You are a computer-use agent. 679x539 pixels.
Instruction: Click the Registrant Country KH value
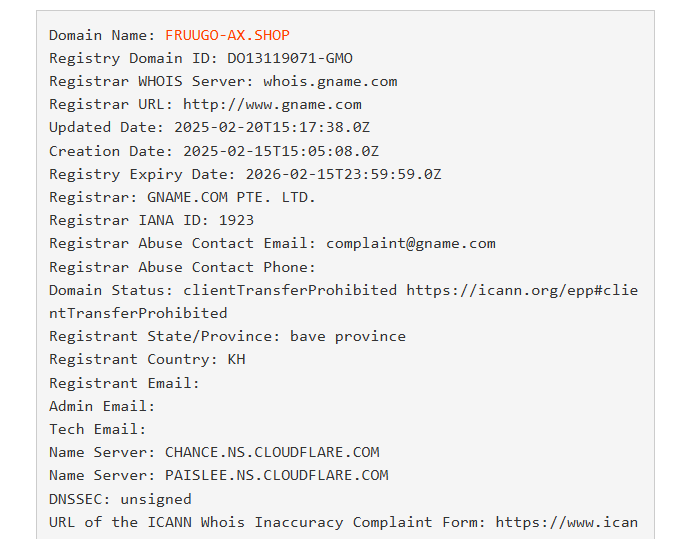tap(236, 359)
